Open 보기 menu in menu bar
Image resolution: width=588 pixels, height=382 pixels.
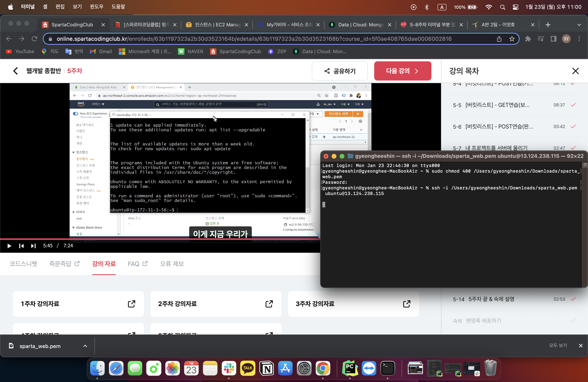click(x=77, y=7)
